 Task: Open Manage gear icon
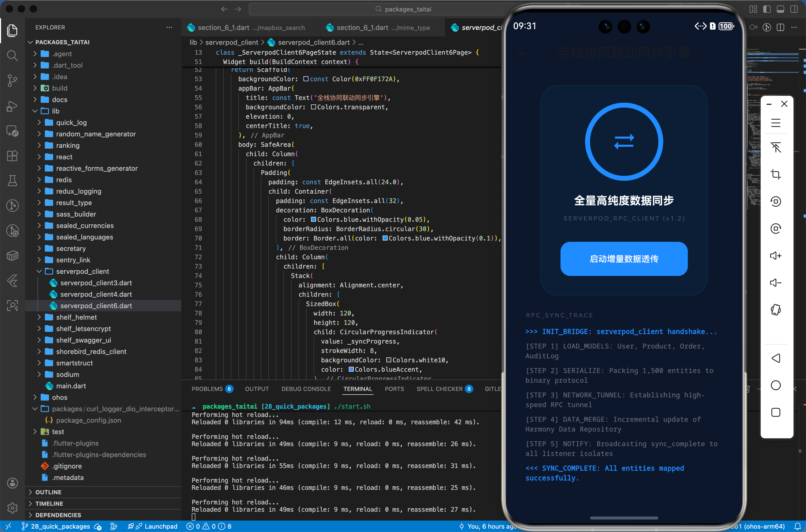[x=12, y=508]
